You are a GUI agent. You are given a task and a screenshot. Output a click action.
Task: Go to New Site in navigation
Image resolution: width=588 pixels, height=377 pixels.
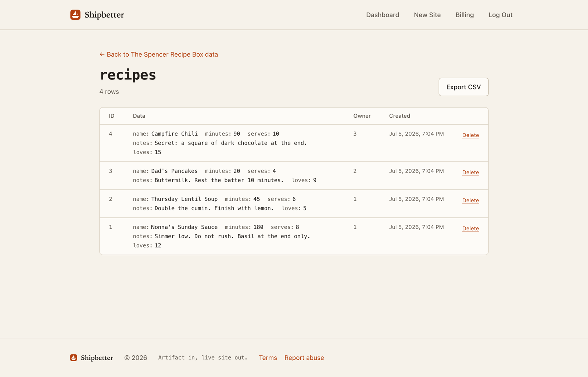tap(427, 15)
